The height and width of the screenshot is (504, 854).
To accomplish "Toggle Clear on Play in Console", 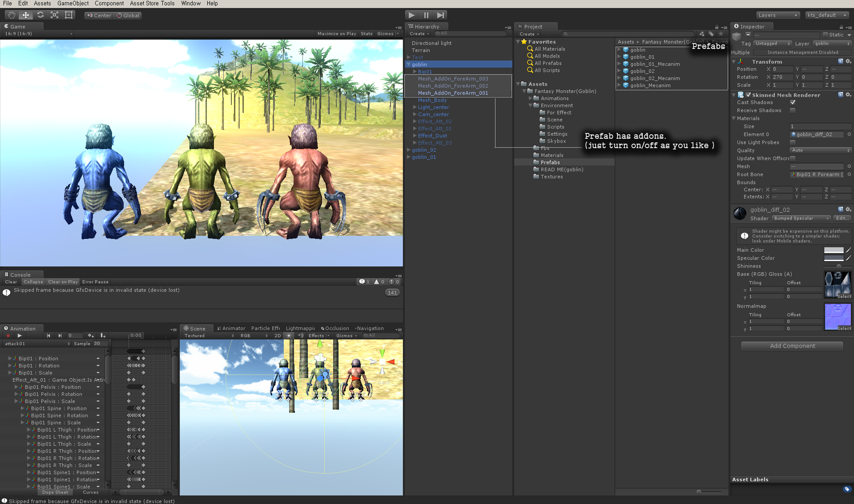I will click(63, 282).
